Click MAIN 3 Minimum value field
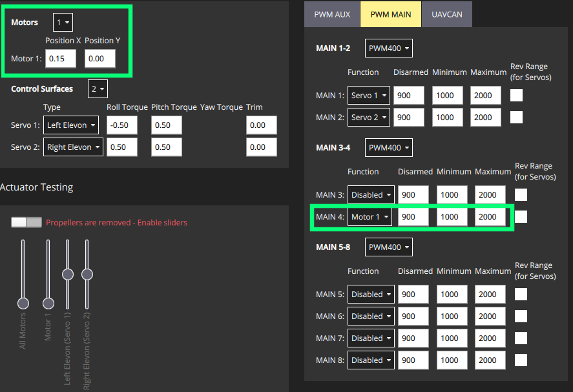The width and height of the screenshot is (573, 392). click(452, 195)
